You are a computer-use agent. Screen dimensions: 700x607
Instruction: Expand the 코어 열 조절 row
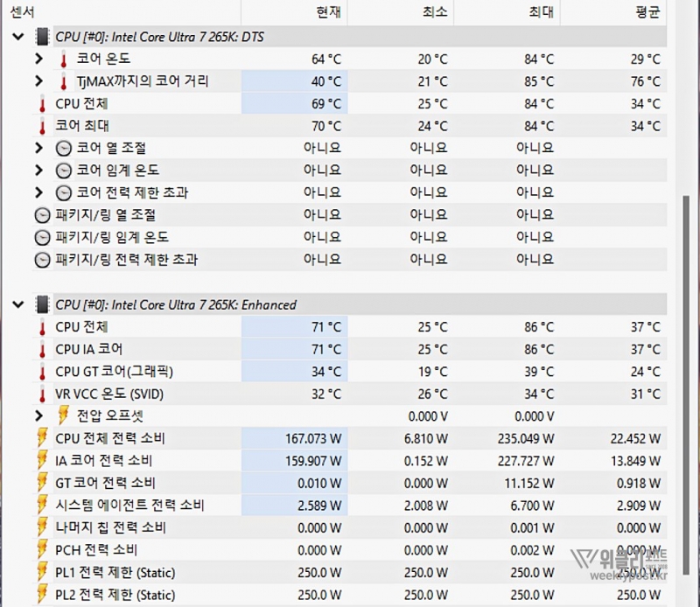tap(38, 148)
